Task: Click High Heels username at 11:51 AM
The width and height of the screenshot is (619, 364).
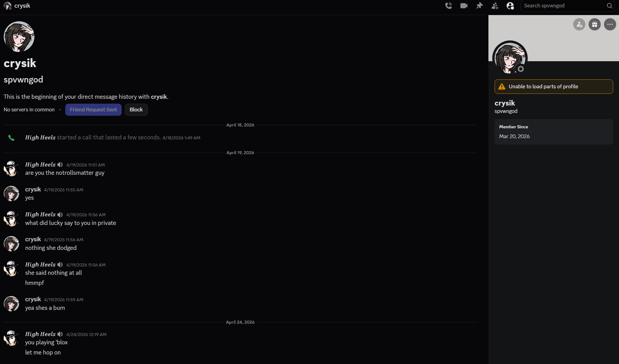Action: (40, 165)
